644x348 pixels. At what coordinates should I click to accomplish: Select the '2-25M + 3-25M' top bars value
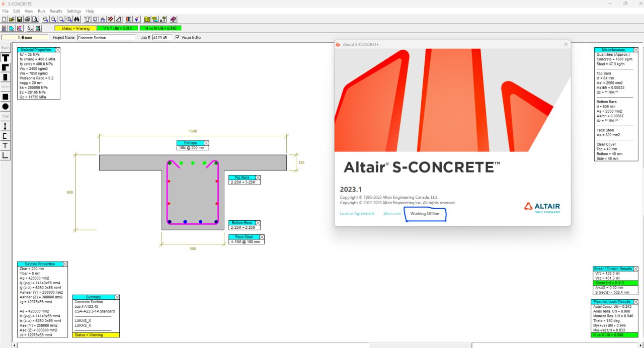[x=244, y=182]
